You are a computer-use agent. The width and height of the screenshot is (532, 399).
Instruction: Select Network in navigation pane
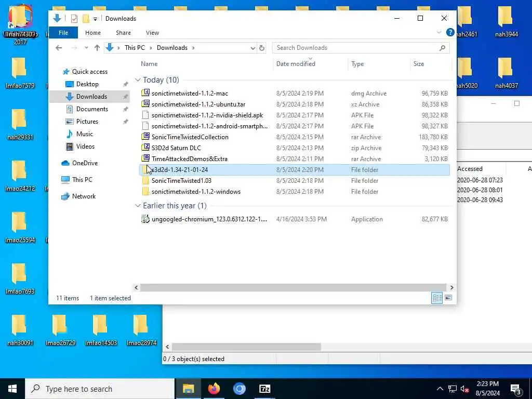84,196
